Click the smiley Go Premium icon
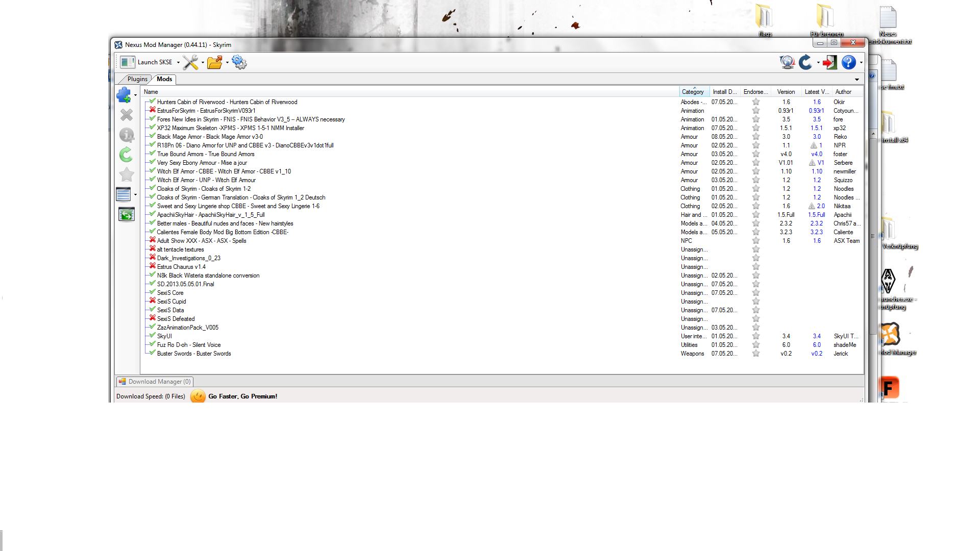 point(198,396)
